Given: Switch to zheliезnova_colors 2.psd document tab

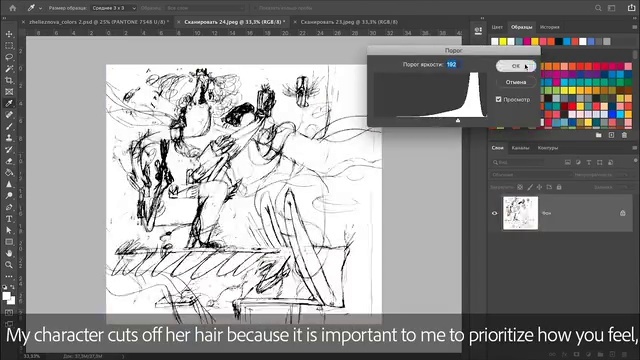Looking at the screenshot, I should point(98,22).
